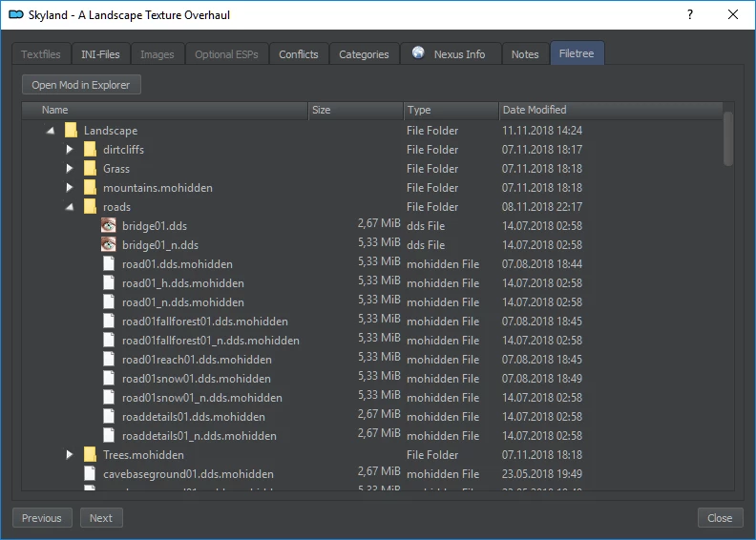Viewport: 756px width, 540px height.
Task: Click the Nexus Info globe icon
Action: point(418,52)
